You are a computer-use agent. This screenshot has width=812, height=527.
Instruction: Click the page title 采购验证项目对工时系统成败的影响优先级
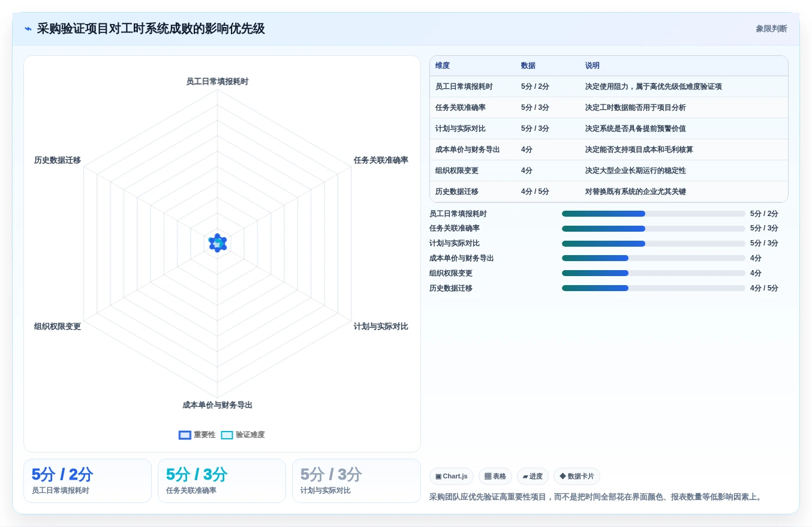(x=151, y=29)
